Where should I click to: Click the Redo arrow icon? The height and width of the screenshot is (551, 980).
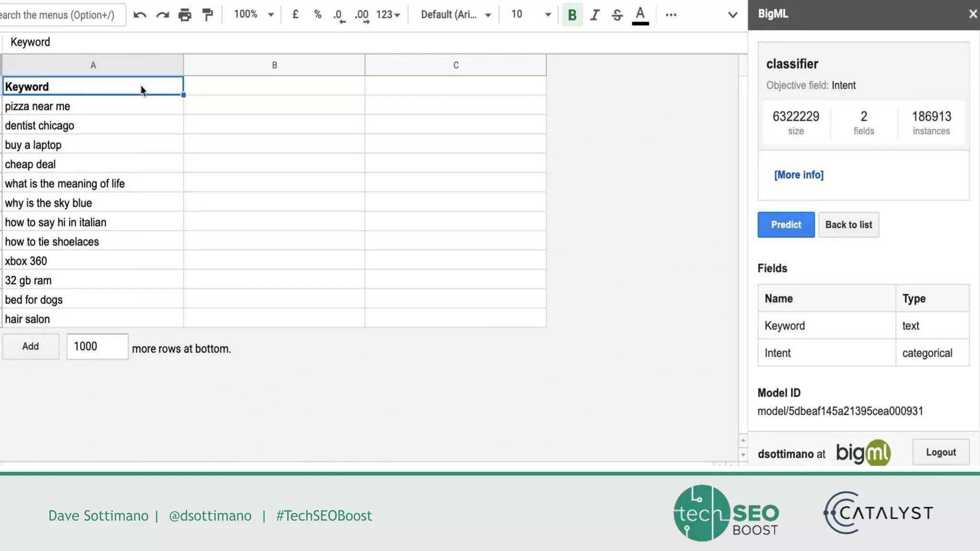[163, 15]
